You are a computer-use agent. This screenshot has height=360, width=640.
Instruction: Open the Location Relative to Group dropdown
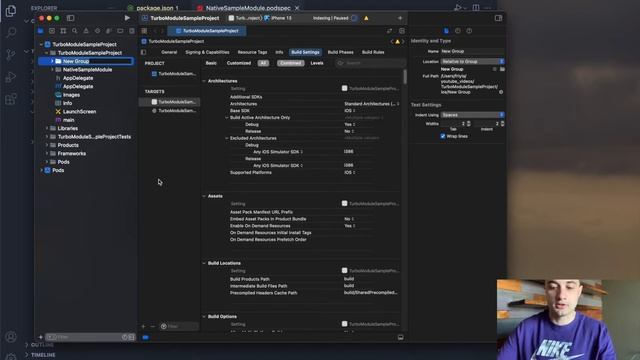[x=472, y=61]
